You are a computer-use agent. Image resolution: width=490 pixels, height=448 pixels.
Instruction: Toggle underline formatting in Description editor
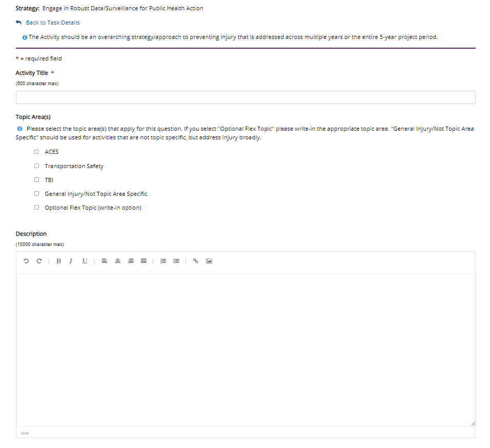coord(85,261)
